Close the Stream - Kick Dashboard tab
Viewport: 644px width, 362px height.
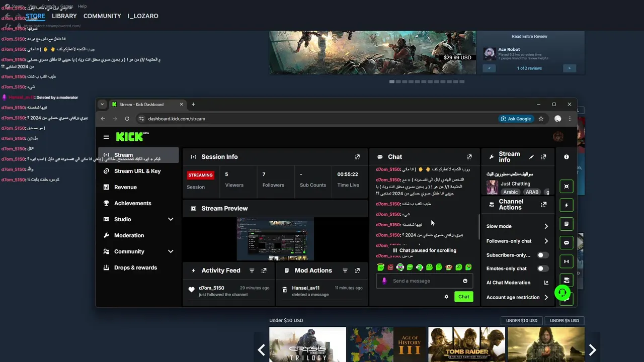click(182, 105)
